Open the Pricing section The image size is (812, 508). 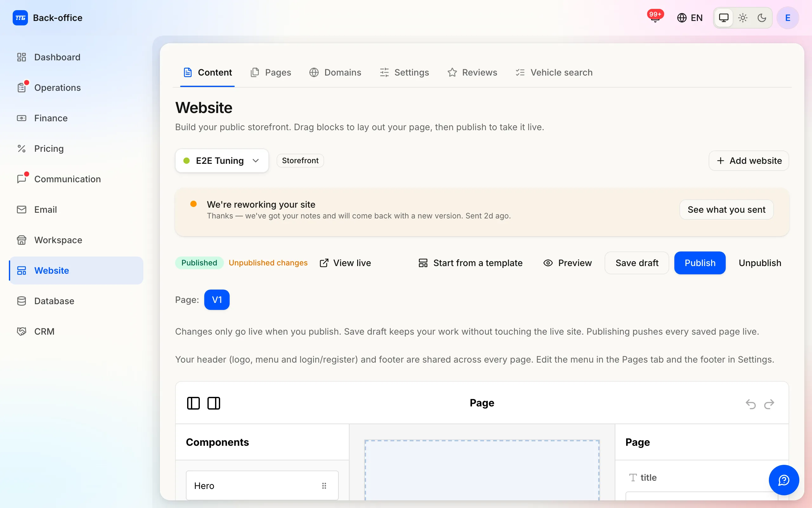point(76,149)
